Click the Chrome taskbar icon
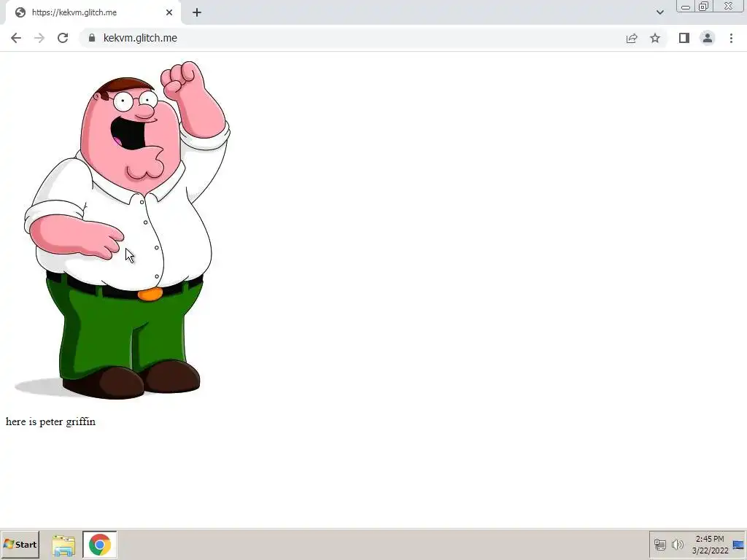The width and height of the screenshot is (747, 560). [99, 545]
